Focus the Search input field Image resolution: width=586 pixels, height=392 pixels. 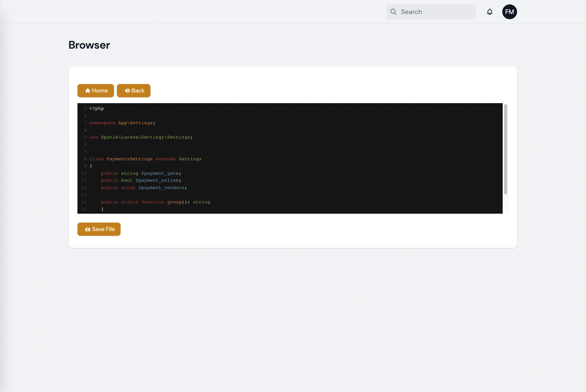431,12
